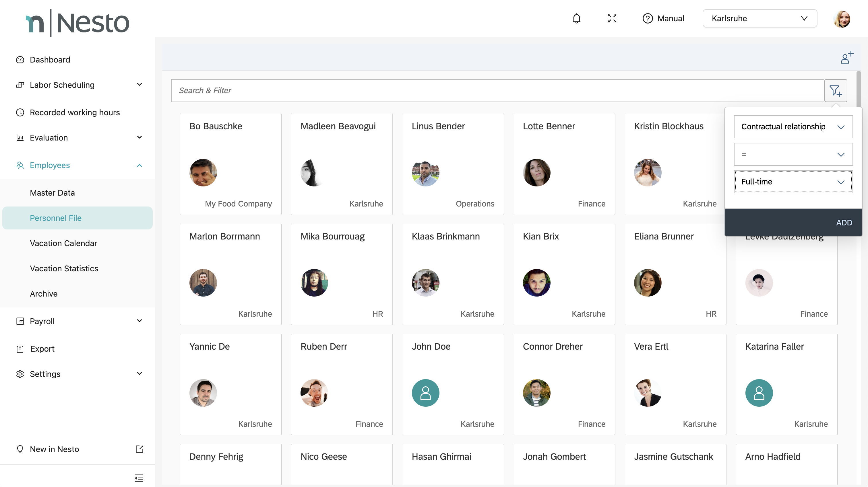This screenshot has height=487, width=868.
Task: Open the Contractual relationship filter dropdown
Action: click(x=793, y=127)
